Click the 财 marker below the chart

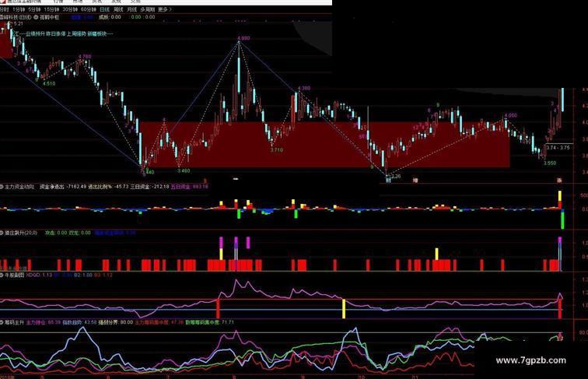coord(389,181)
